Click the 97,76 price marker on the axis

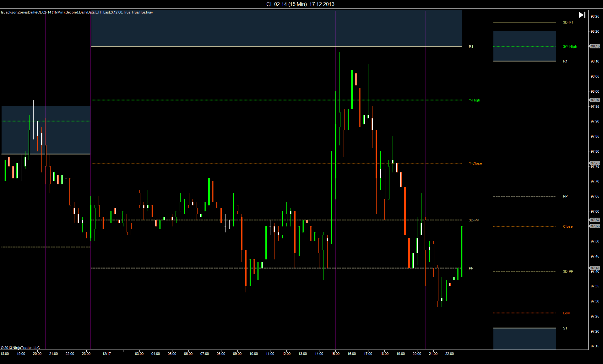coord(595,163)
